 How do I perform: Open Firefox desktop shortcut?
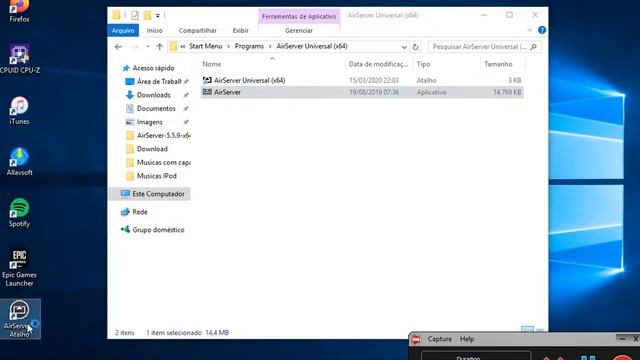(x=19, y=11)
